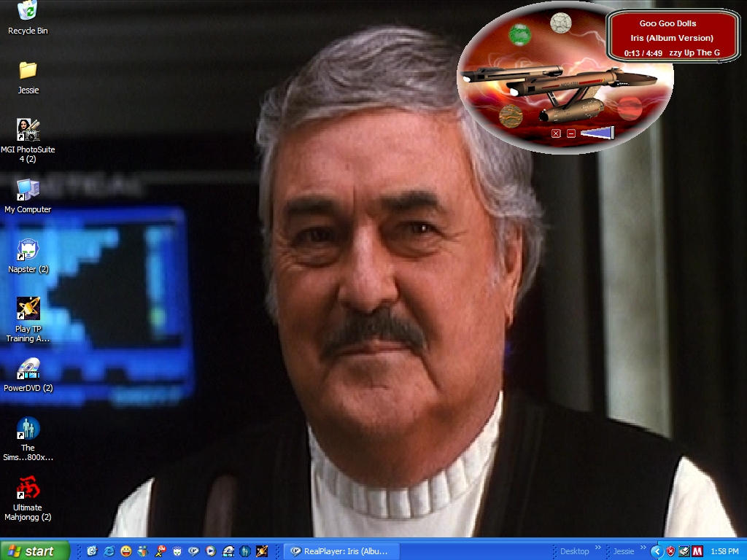Click the 0:13 / 4:49 elapsed time

[x=643, y=53]
